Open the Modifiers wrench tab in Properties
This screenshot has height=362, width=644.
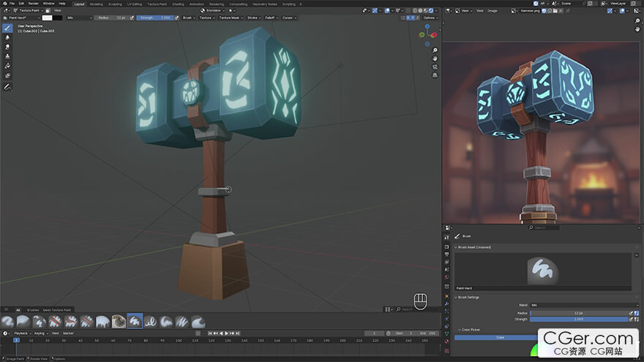point(446,303)
